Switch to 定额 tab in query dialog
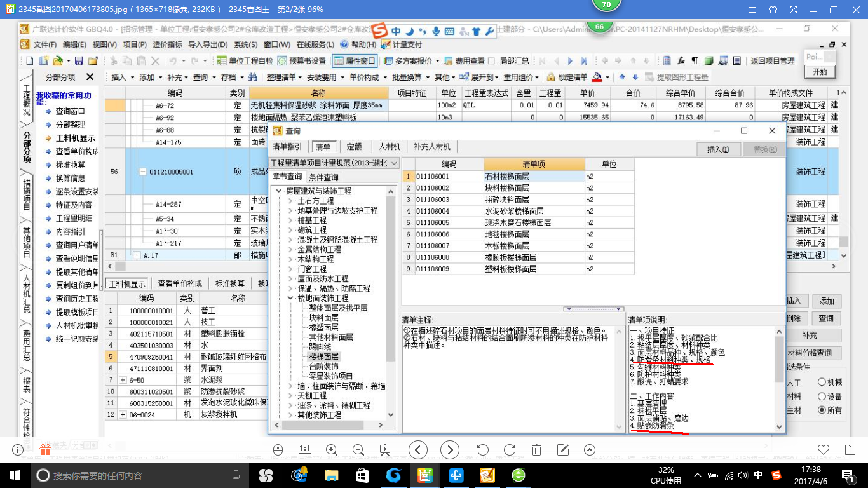Viewport: 868px width, 488px height. click(354, 147)
